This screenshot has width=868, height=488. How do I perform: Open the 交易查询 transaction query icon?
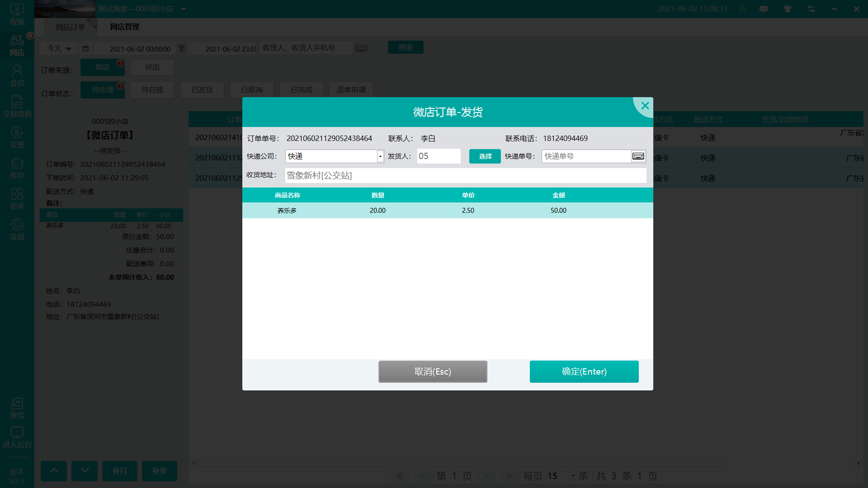click(17, 107)
